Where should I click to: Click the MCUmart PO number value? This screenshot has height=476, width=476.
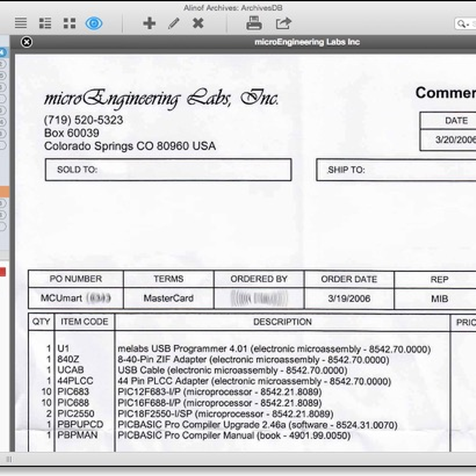tap(76, 298)
